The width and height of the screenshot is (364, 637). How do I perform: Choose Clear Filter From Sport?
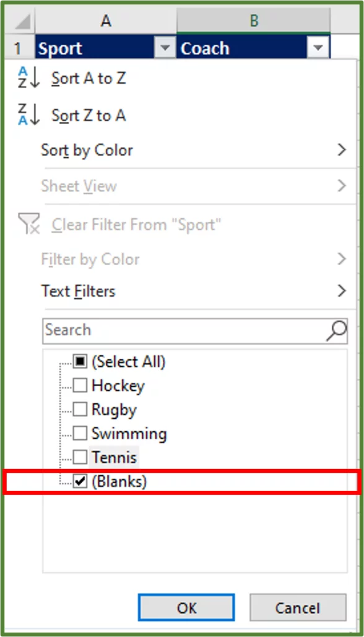[136, 224]
